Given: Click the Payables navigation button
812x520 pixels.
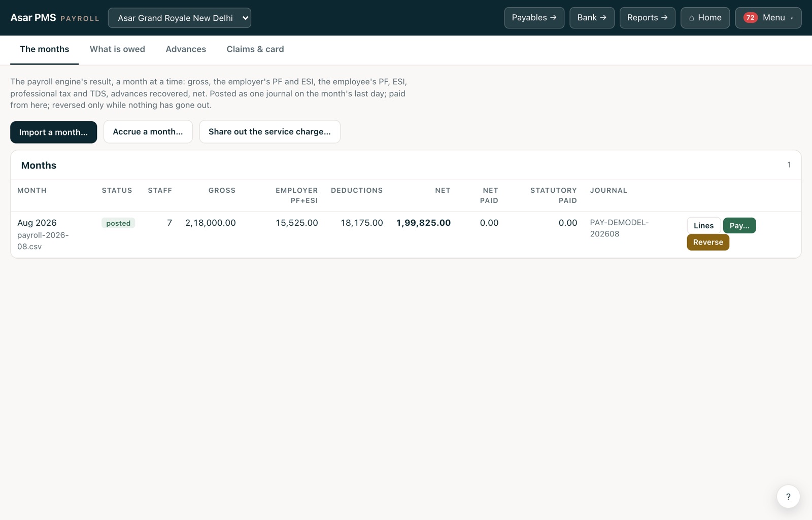Looking at the screenshot, I should point(534,18).
